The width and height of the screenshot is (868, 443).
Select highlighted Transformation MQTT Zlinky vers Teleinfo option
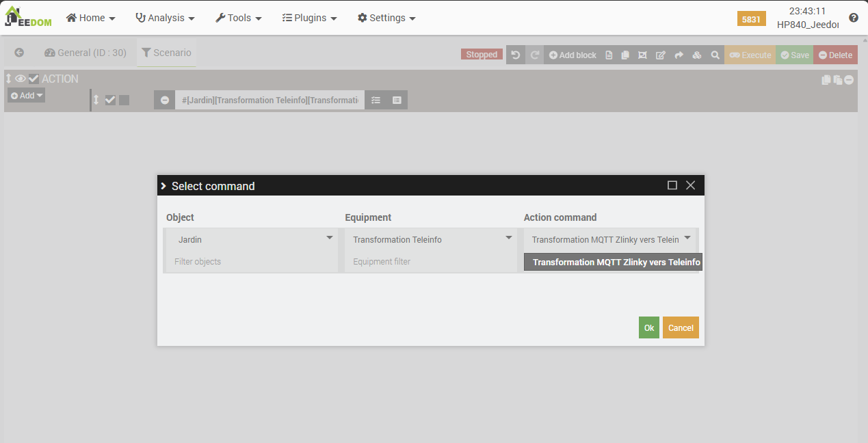click(x=614, y=262)
